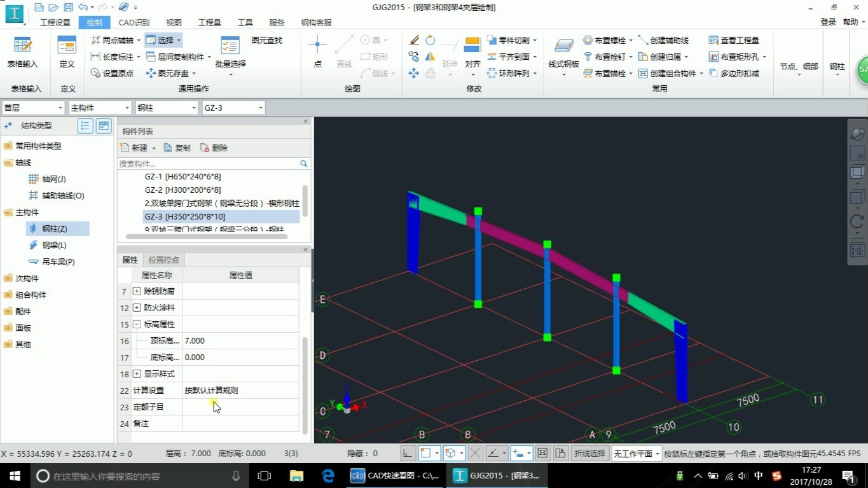Viewport: 868px width, 488px height.
Task: Click the 顶标高 value 7.000 cell
Action: tap(240, 341)
